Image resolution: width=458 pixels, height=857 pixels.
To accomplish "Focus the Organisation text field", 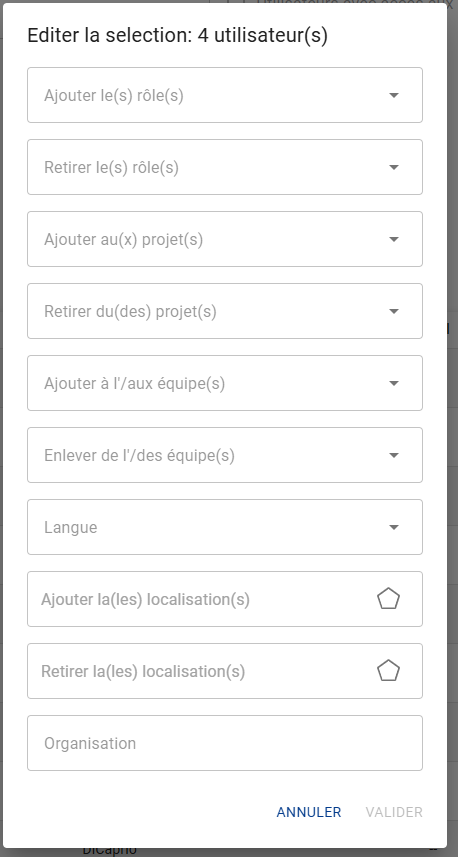I will 225,743.
